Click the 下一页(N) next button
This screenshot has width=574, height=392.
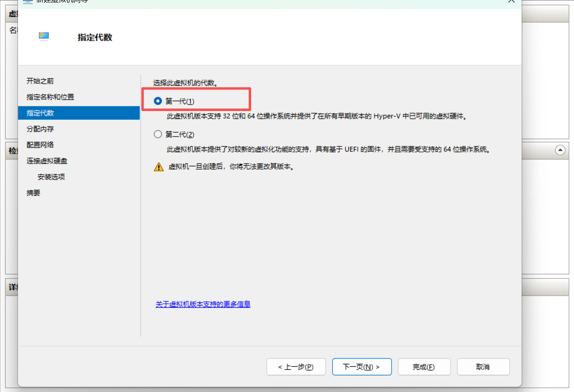point(361,367)
